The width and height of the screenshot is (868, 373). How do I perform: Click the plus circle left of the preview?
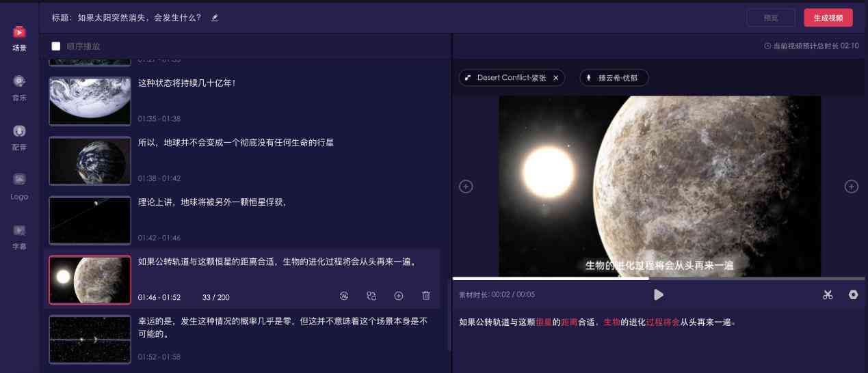(466, 186)
